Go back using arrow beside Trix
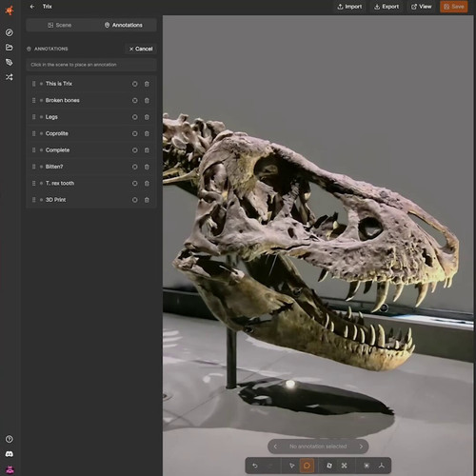 pyautogui.click(x=32, y=7)
